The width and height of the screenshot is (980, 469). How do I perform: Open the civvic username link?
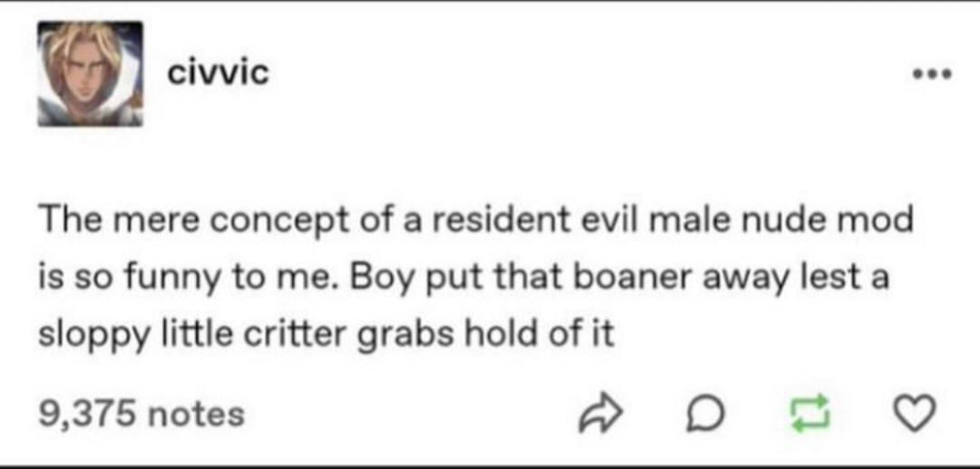pyautogui.click(x=218, y=73)
